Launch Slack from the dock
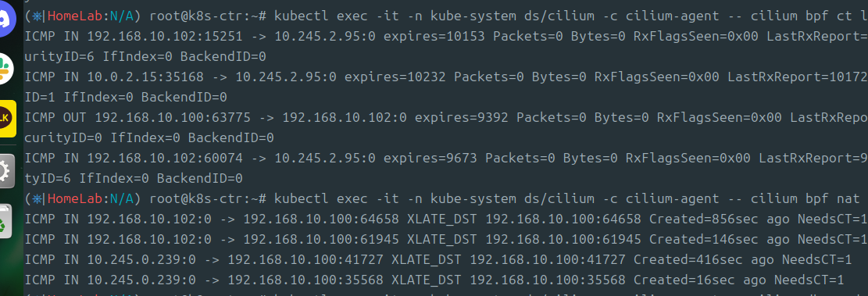 [7, 69]
